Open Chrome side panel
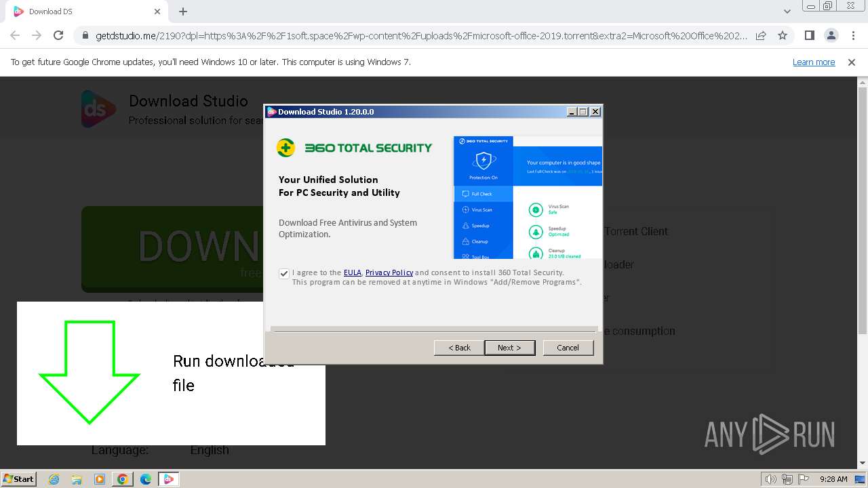868x488 pixels. tap(809, 35)
